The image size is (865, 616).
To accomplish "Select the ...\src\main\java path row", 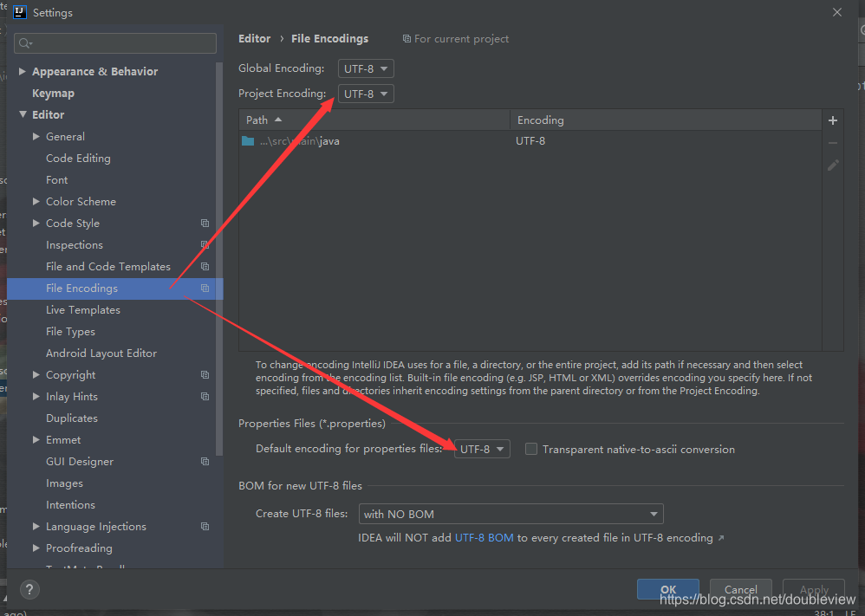I will click(x=530, y=141).
